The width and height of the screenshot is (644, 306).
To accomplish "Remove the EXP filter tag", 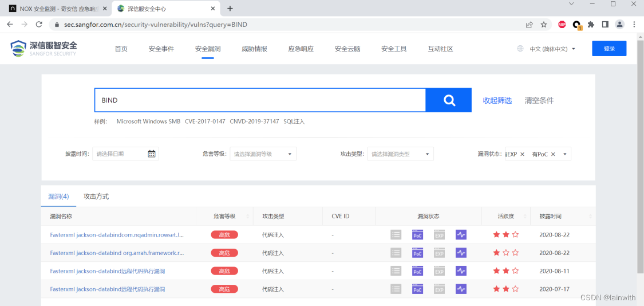I will pyautogui.click(x=522, y=154).
